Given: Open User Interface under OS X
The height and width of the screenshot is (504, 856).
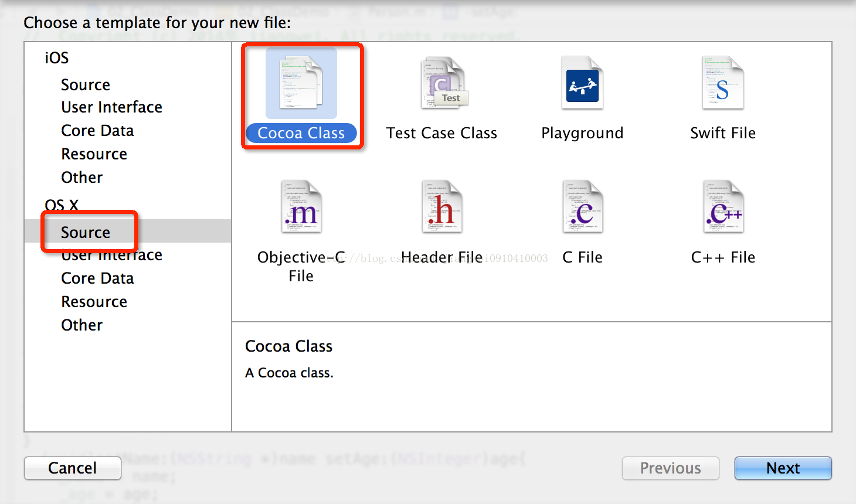Looking at the screenshot, I should 112,255.
